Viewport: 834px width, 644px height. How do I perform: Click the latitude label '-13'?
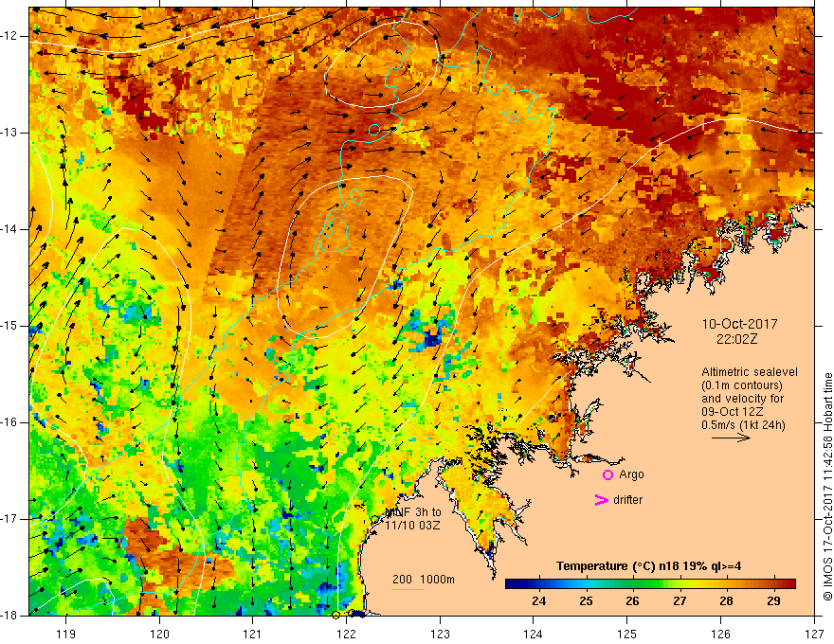(x=10, y=133)
